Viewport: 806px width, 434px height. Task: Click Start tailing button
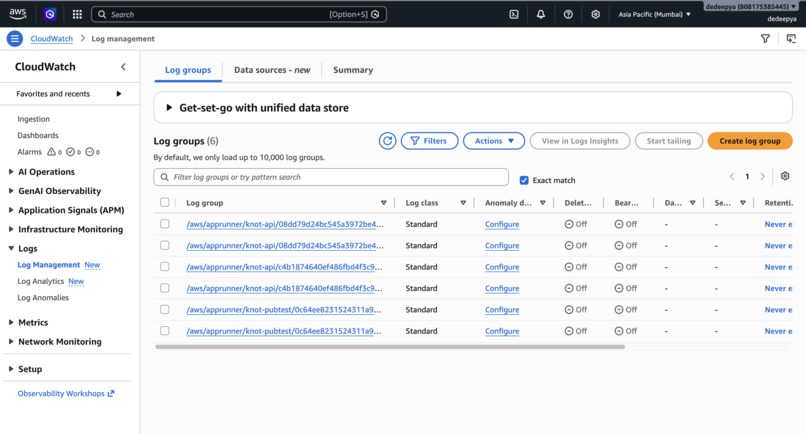[669, 141]
